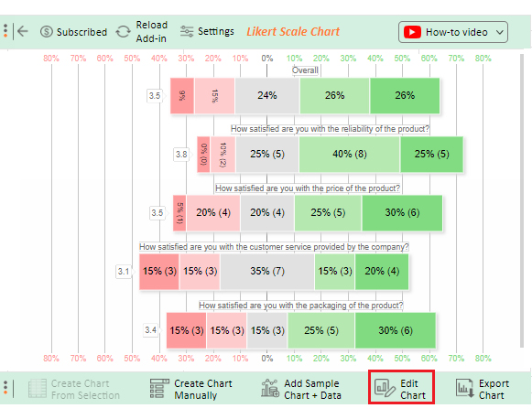Click the price row 3.5 score tag

click(x=157, y=213)
